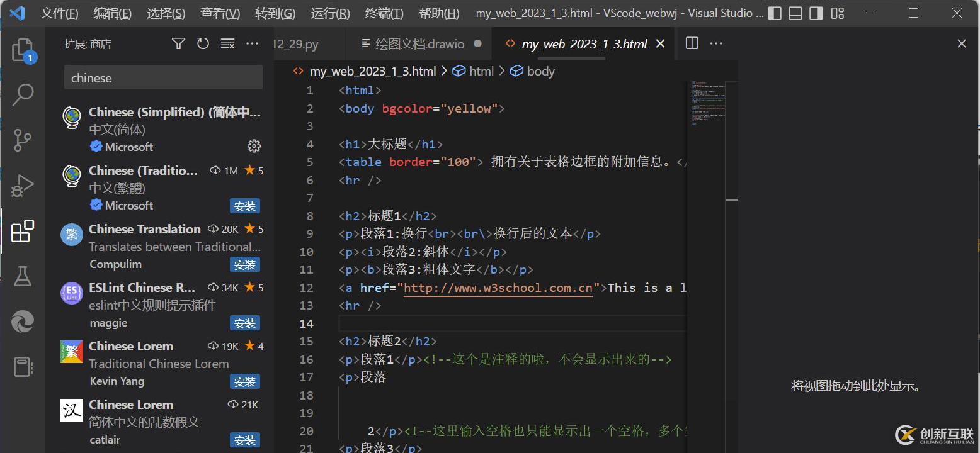
Task: Open the 选择(S) menu
Action: point(166,13)
